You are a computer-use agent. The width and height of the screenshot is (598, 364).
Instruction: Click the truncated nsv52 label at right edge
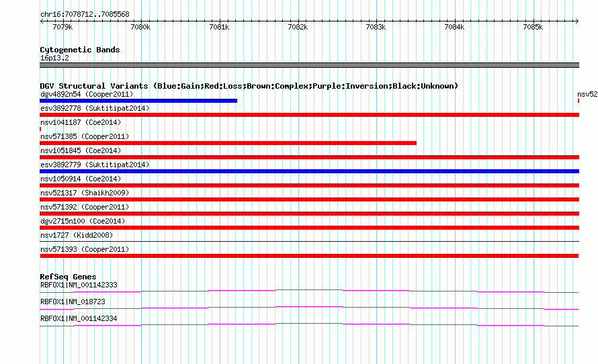click(x=587, y=94)
